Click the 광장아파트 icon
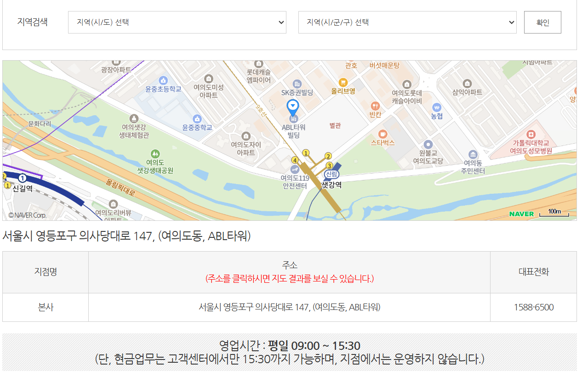 pos(116,62)
